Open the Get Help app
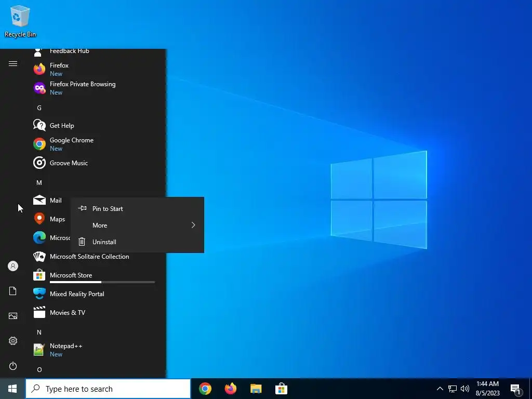Screen dimensions: 532x399 pyautogui.click(x=95, y=126)
